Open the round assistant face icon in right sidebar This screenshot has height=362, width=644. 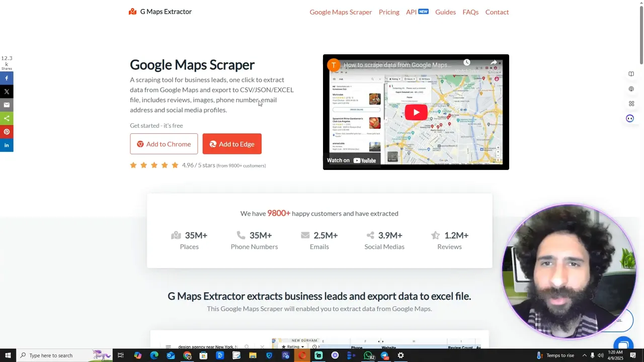(630, 118)
